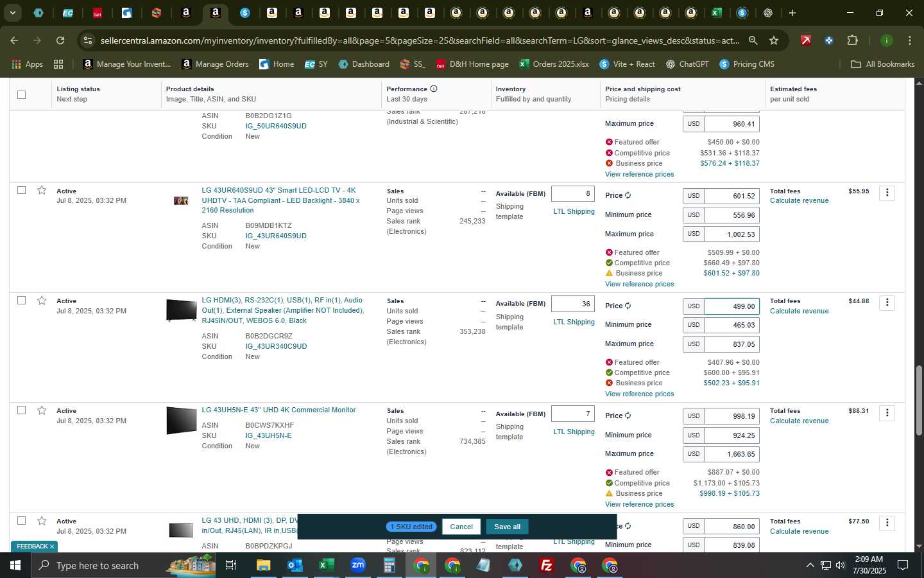
Task: Edit available quantity field showing 8
Action: point(573,193)
